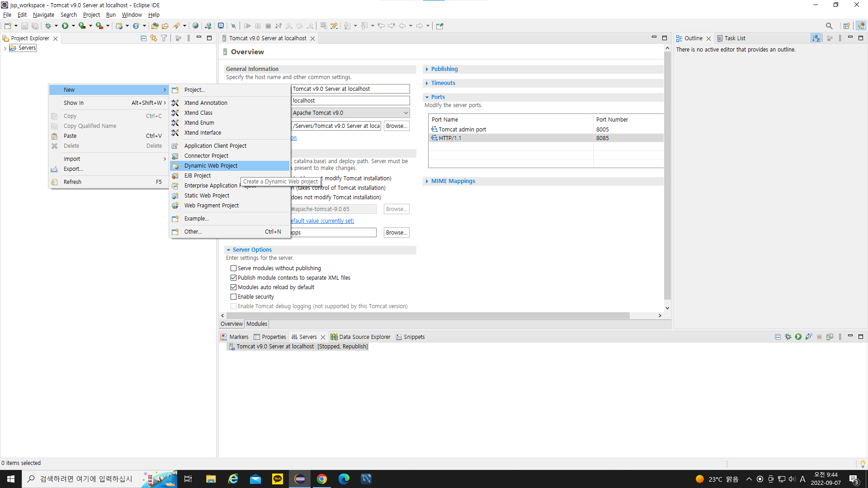Click the Start server icon in Servers view
The width and height of the screenshot is (868, 488).
point(798,337)
